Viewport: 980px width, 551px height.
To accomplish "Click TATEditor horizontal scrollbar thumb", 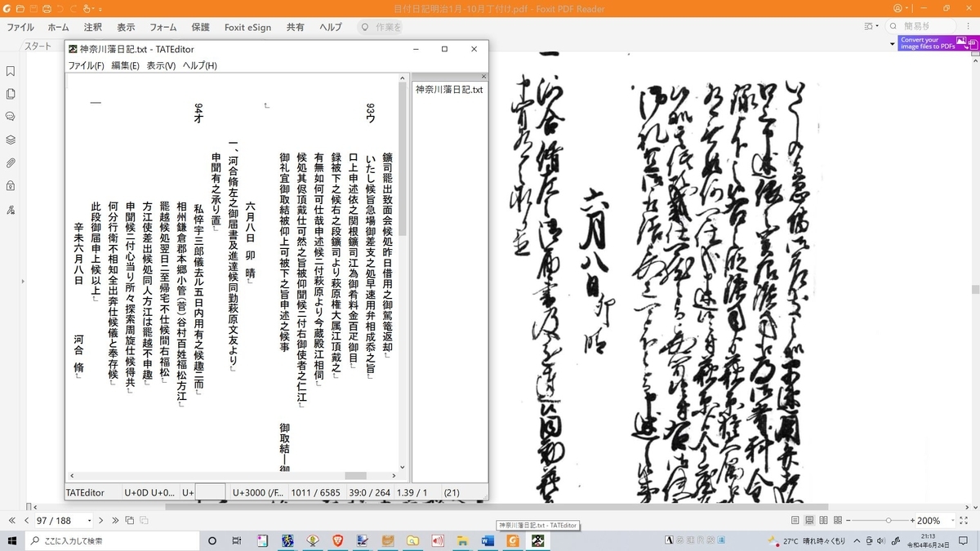I will click(355, 476).
